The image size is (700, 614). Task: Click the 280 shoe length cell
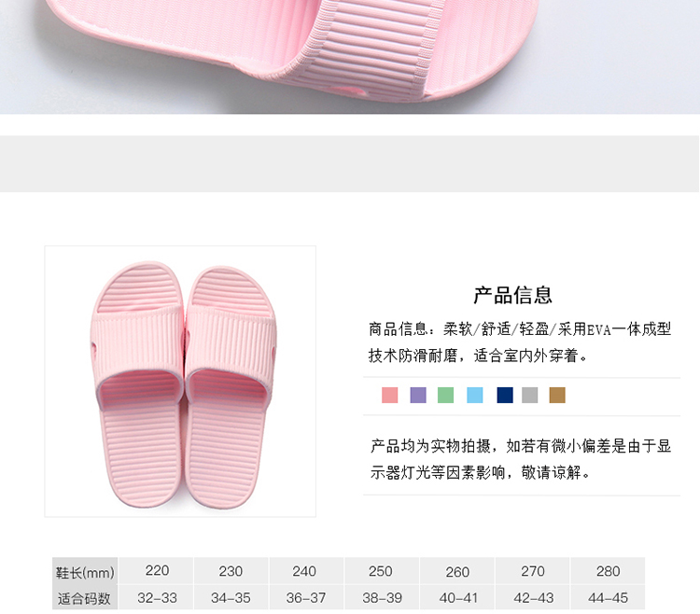tap(608, 571)
